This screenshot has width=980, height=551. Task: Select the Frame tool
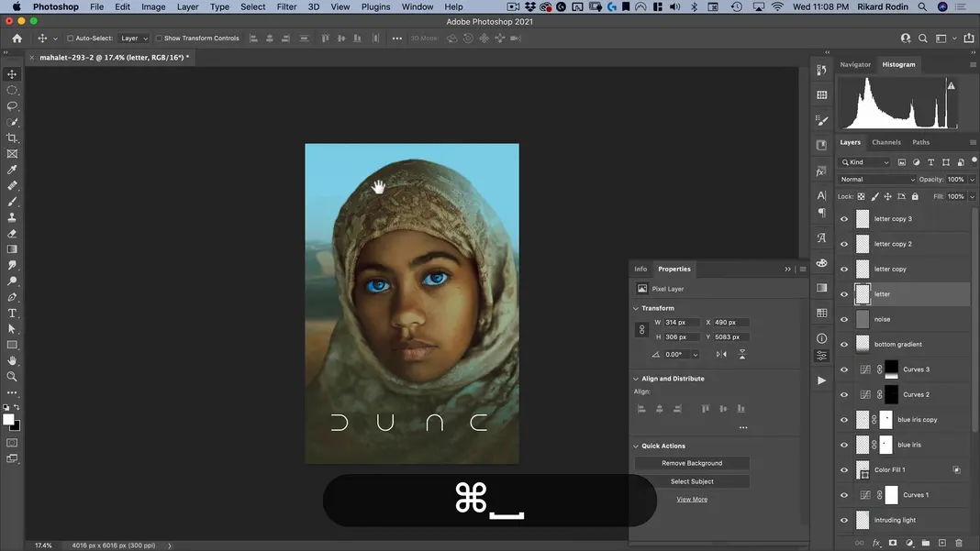pyautogui.click(x=12, y=154)
